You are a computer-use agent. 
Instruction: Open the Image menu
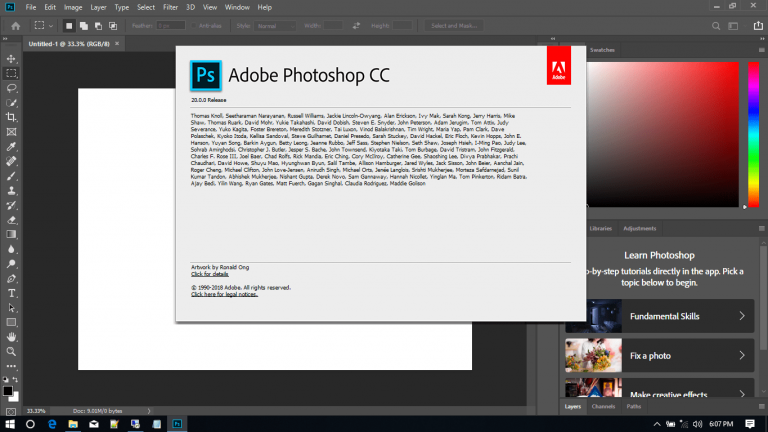(73, 7)
